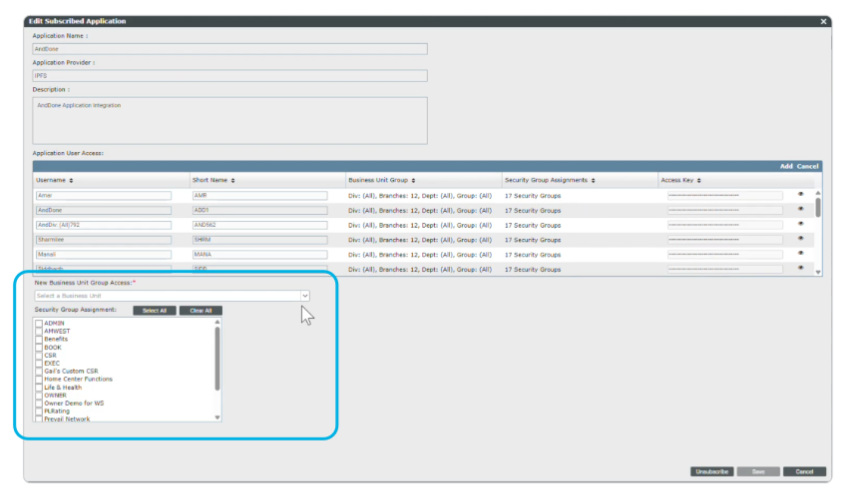Edit the Manali username field

point(104,254)
